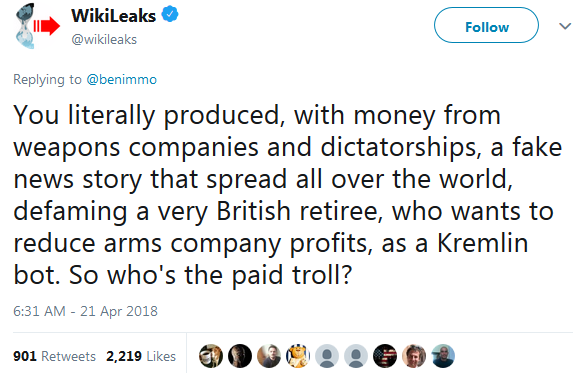View the smiling gray-haired man avatar

(414, 356)
